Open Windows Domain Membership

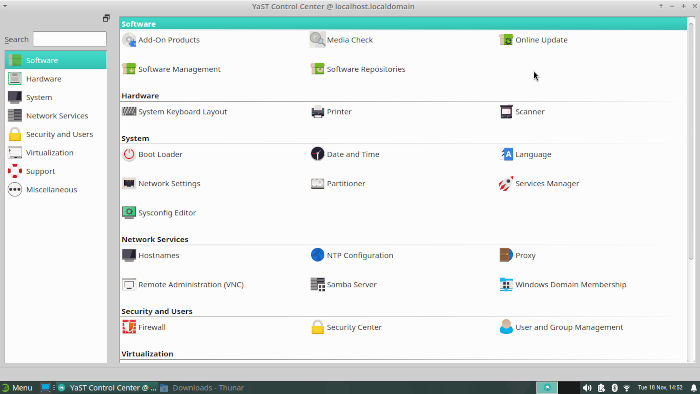coord(562,285)
